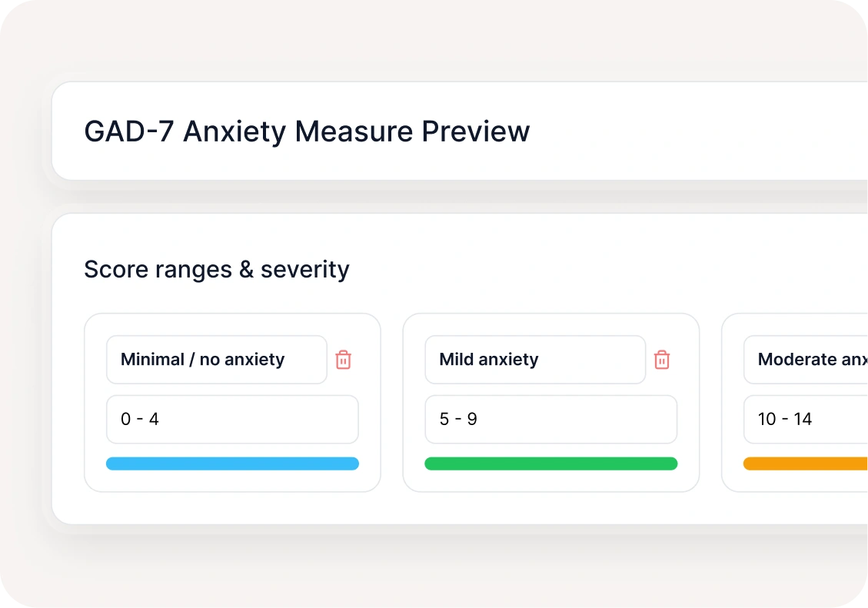
Task: Select the Score ranges & severity heading
Action: [216, 270]
